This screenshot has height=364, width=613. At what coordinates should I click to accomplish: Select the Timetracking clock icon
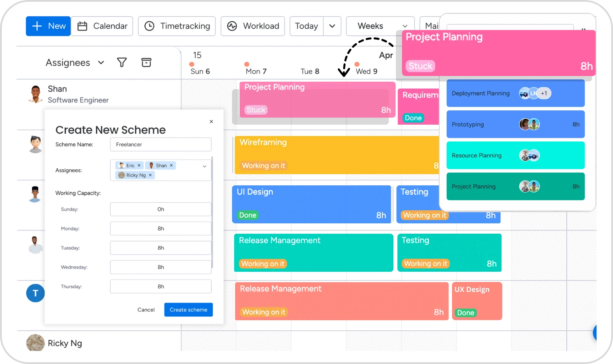tap(150, 26)
